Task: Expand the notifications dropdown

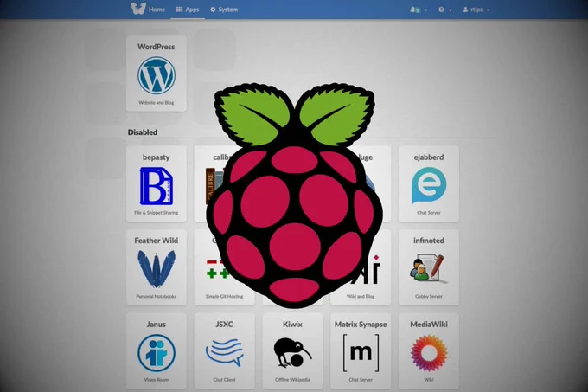Action: click(x=419, y=10)
